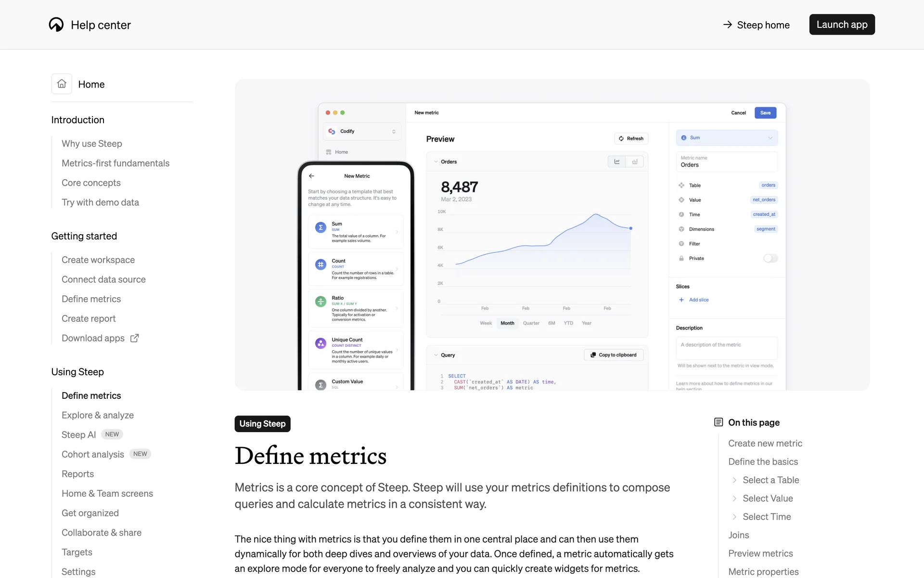Open the Sum metric type dropdown
This screenshot has height=578, width=924.
coord(727,138)
